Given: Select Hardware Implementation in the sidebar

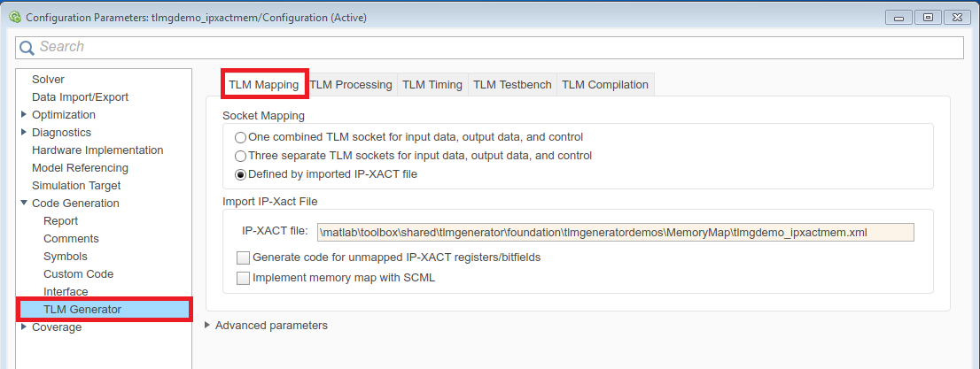Looking at the screenshot, I should point(97,150).
